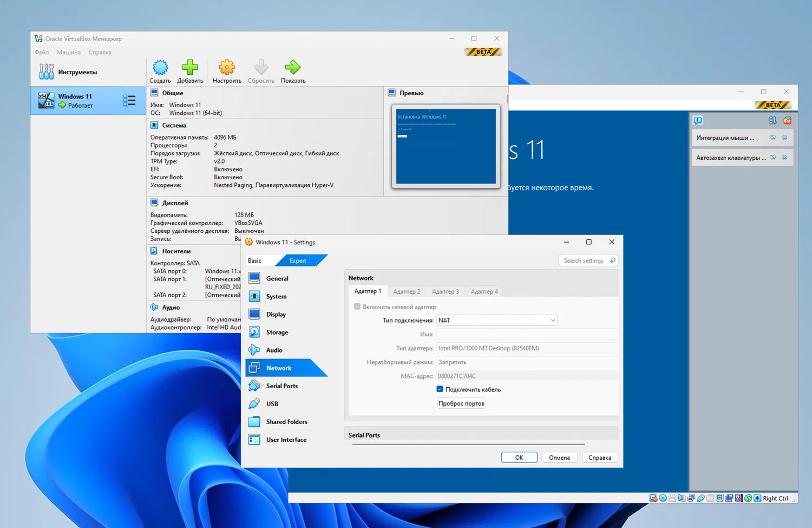Screen dimensions: 812x528
Task: Click the notification sort order icon
Action: pyautogui.click(x=772, y=120)
